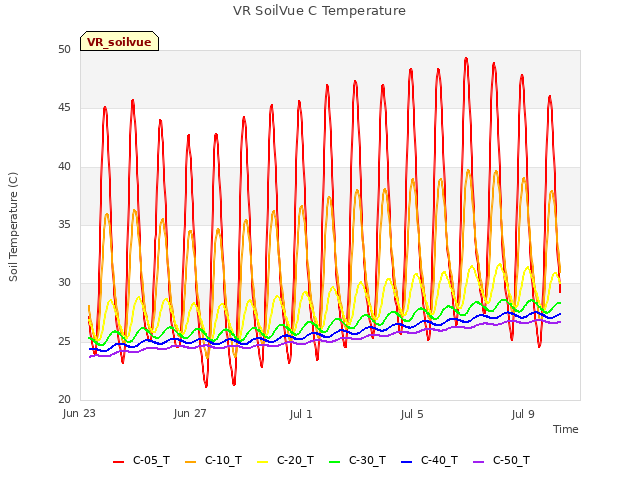Screen dimensions: 640x480
Task: Toggle the C-05_T series label
Action: point(151,460)
